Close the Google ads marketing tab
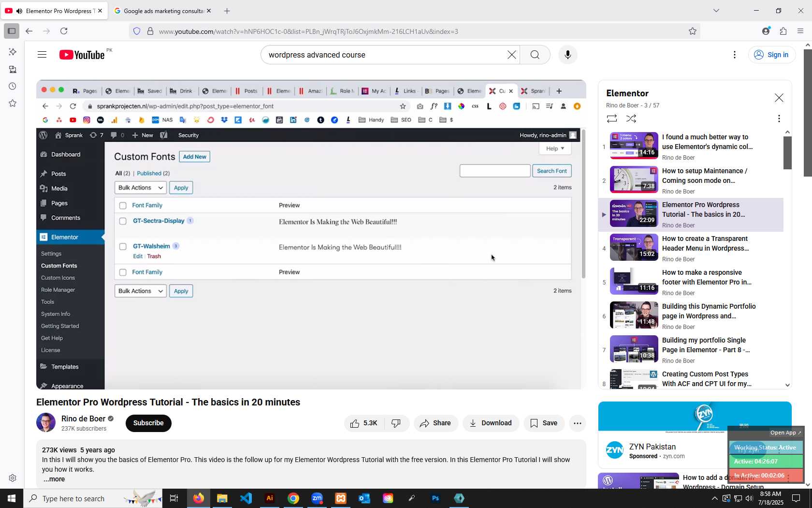 (x=209, y=11)
